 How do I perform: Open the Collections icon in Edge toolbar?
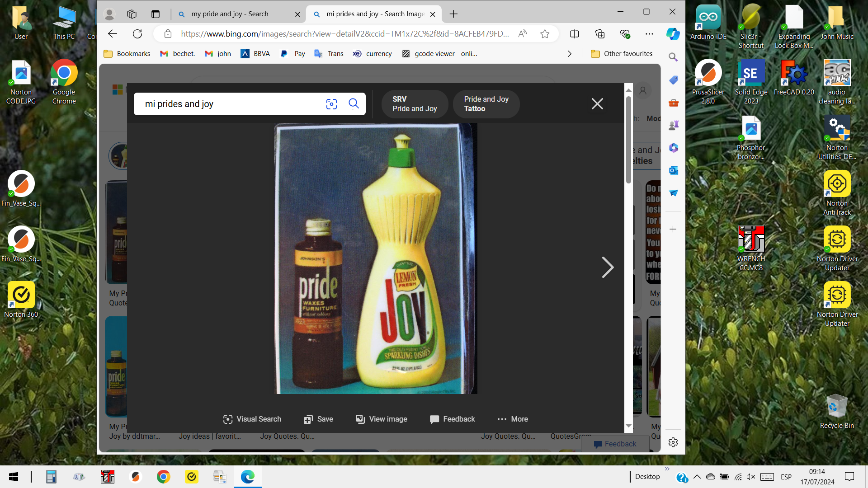[x=600, y=34]
